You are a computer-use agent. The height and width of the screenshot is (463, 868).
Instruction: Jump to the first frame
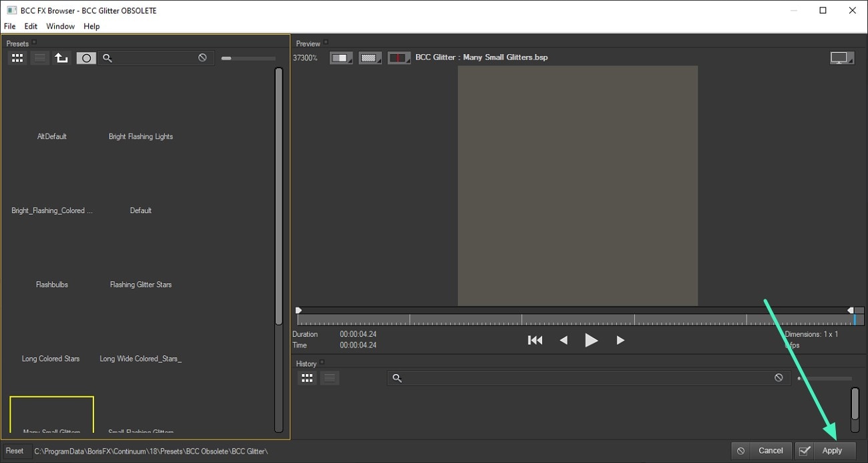click(x=535, y=340)
